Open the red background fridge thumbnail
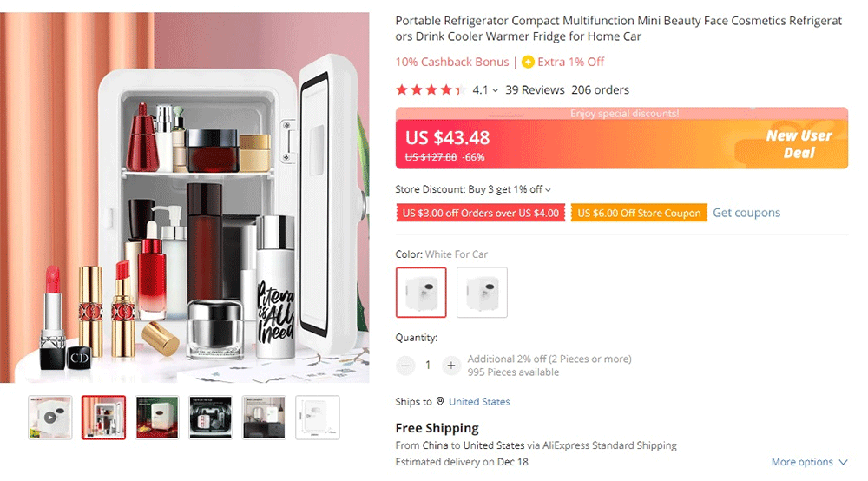The height and width of the screenshot is (481, 868). point(157,418)
